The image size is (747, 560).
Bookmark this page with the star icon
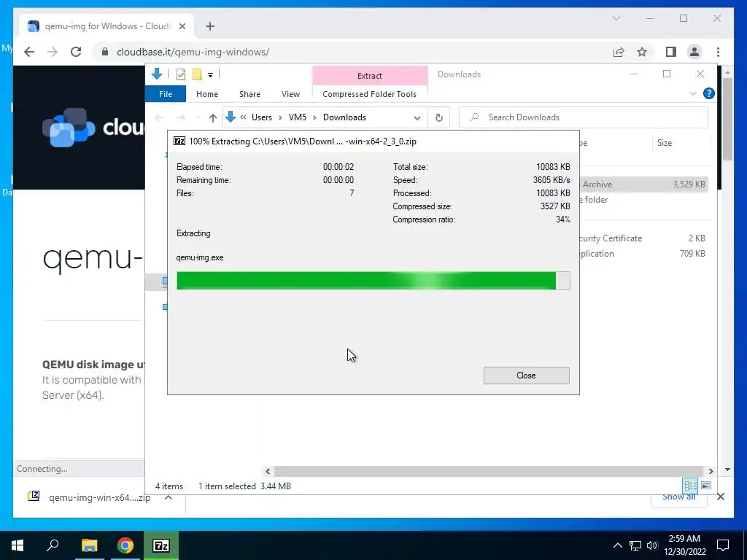pos(642,52)
